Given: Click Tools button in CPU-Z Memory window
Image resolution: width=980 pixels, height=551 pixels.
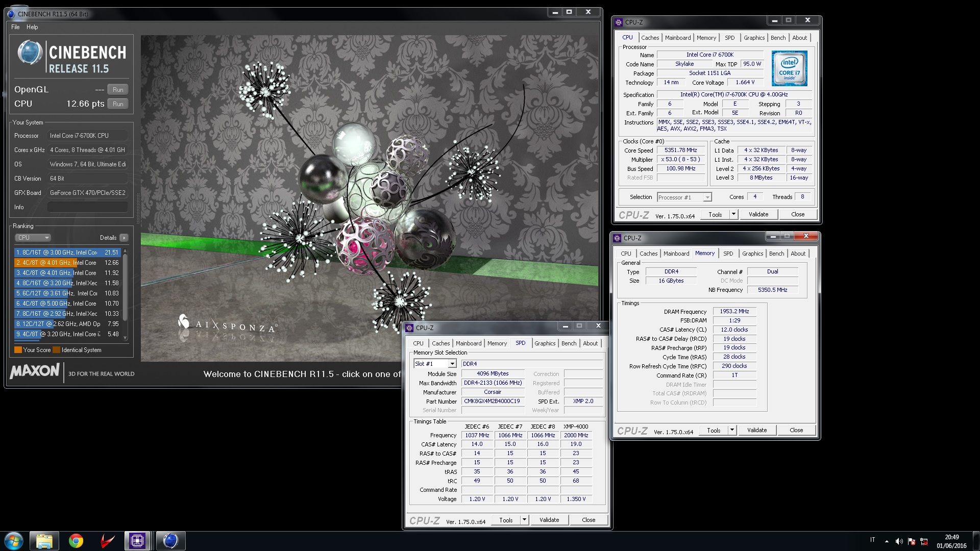Looking at the screenshot, I should coord(714,431).
